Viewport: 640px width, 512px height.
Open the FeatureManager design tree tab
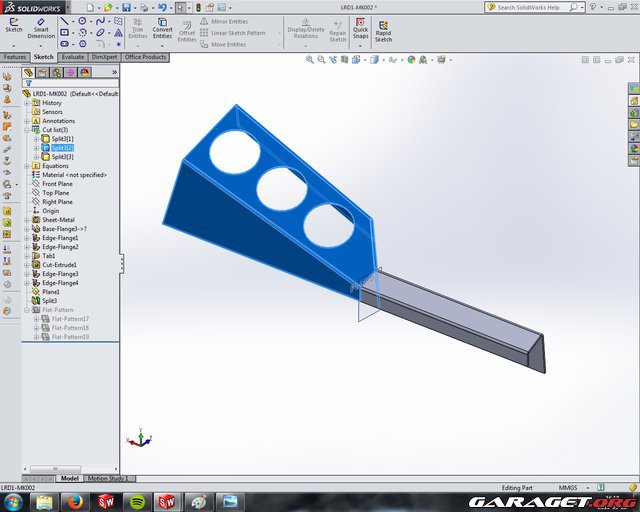click(x=29, y=72)
